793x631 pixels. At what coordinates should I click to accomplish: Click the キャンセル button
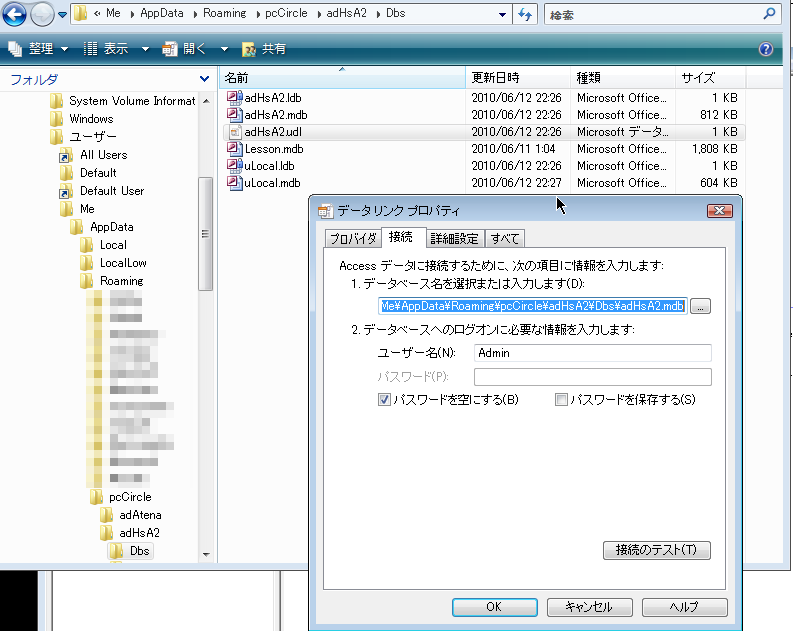click(x=589, y=607)
